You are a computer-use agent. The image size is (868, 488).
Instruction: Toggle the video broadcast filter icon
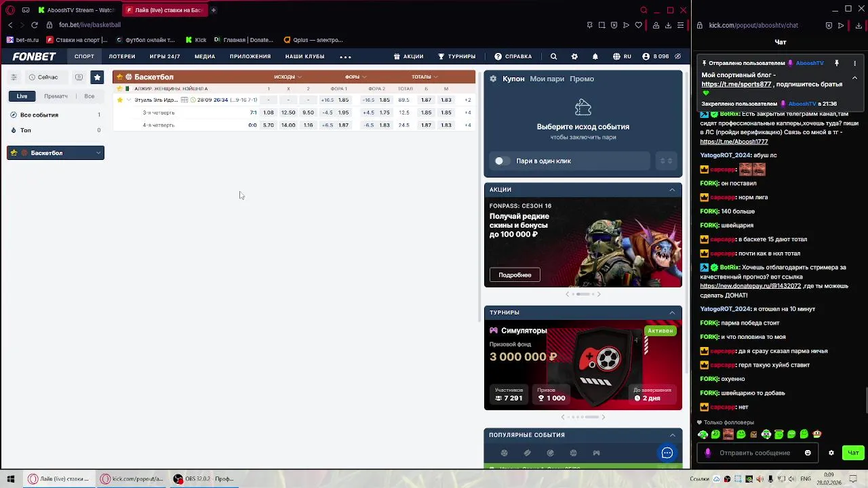click(x=79, y=77)
